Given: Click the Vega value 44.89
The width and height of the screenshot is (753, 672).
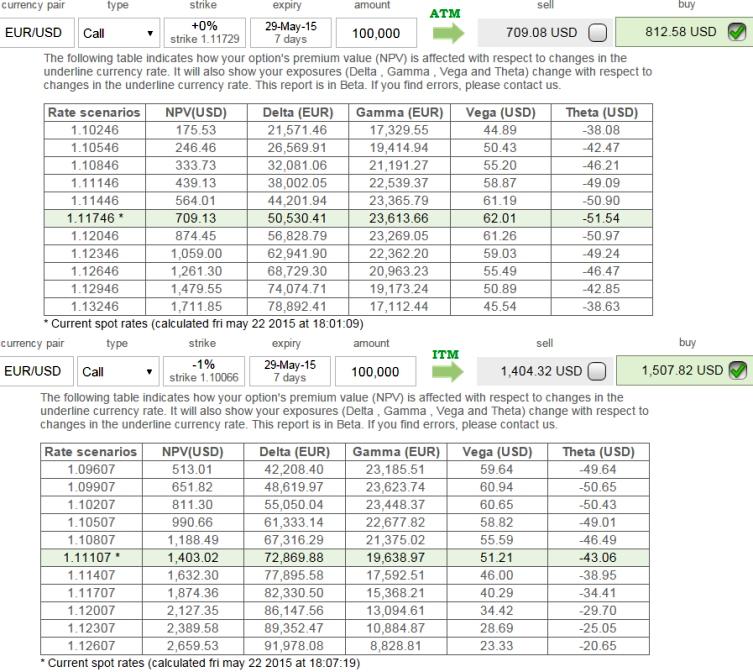Looking at the screenshot, I should [500, 130].
